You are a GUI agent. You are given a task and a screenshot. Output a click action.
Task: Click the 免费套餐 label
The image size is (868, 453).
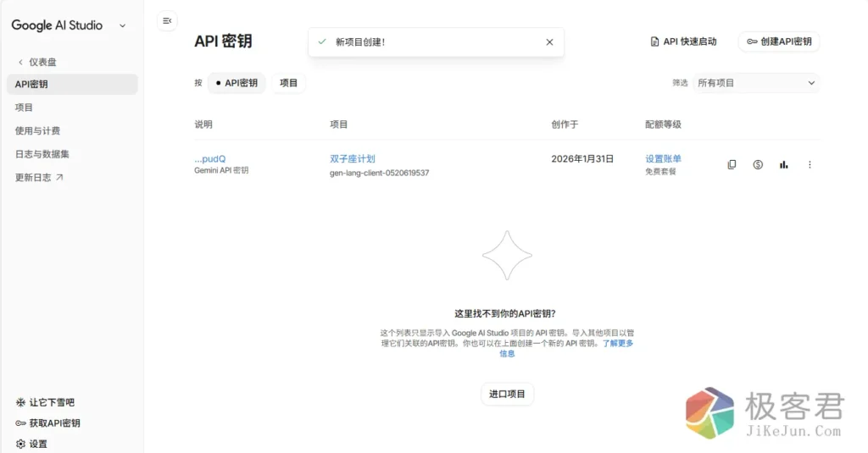(660, 172)
